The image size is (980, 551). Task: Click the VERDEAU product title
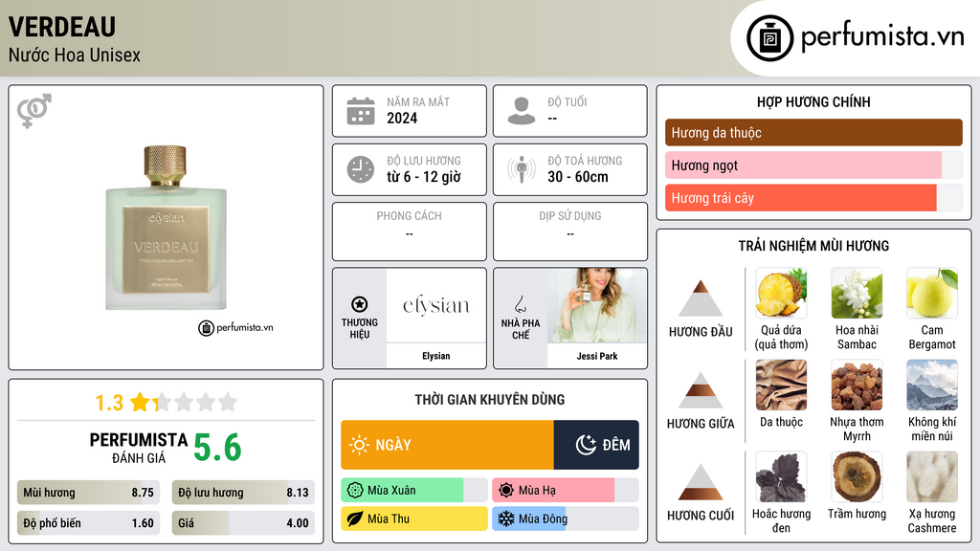(x=62, y=27)
